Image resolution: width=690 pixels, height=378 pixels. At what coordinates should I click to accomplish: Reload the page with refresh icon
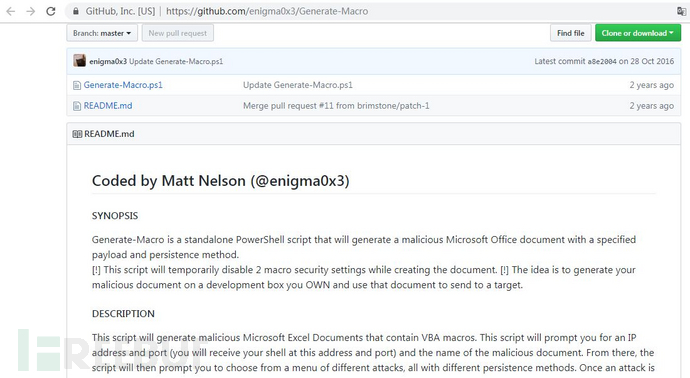51,11
